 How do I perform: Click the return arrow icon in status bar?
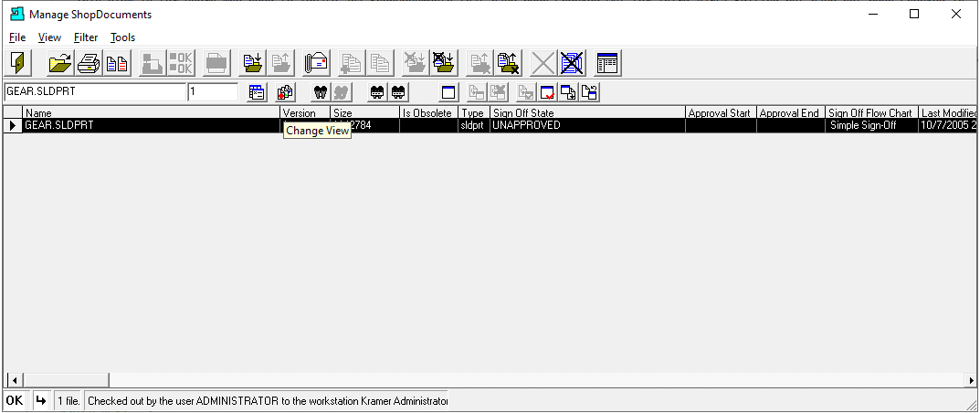click(x=40, y=400)
